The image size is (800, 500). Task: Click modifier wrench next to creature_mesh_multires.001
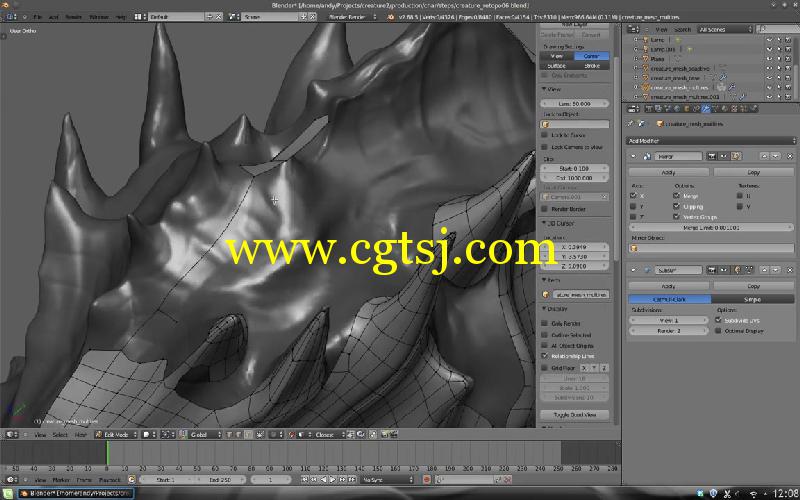[x=742, y=96]
